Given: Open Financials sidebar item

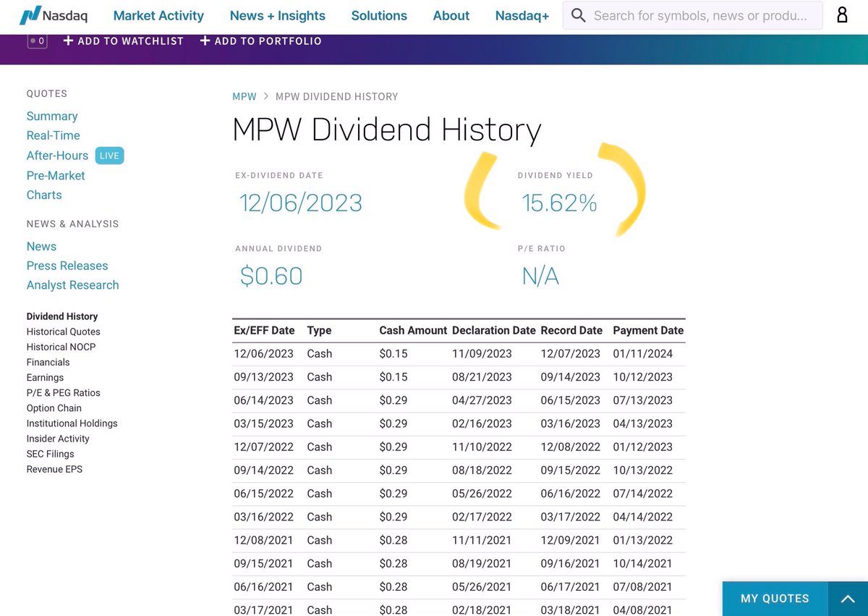Looking at the screenshot, I should (48, 362).
